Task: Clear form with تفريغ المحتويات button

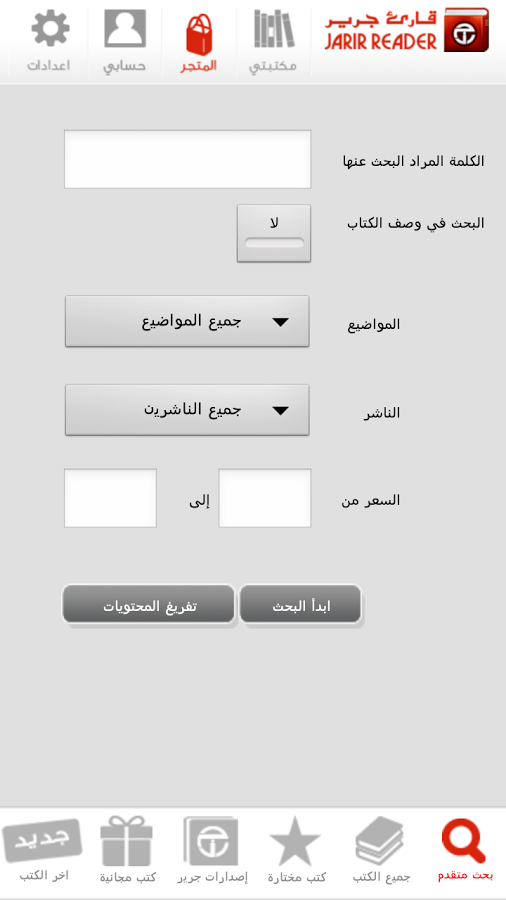Action: click(149, 604)
